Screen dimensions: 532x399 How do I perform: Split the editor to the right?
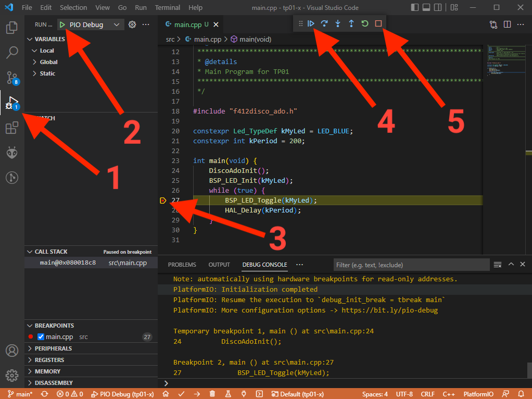[507, 24]
